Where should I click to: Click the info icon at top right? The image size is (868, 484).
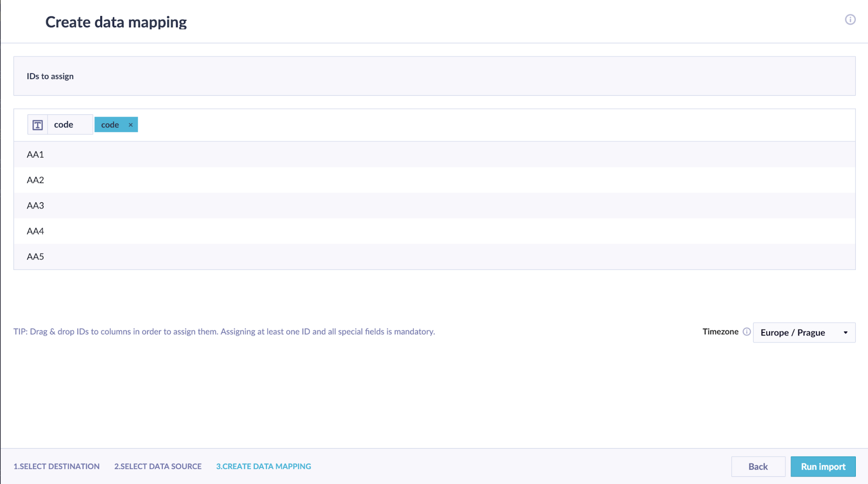tap(850, 20)
